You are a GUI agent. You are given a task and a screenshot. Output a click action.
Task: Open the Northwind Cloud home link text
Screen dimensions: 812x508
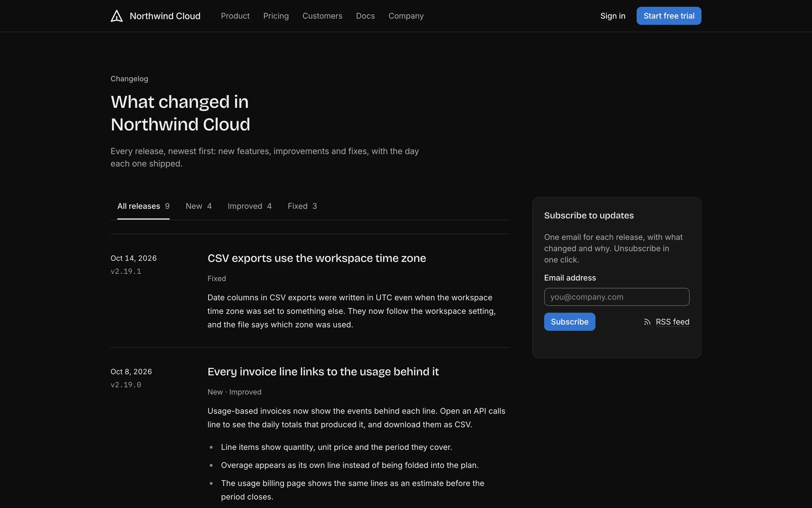point(165,16)
